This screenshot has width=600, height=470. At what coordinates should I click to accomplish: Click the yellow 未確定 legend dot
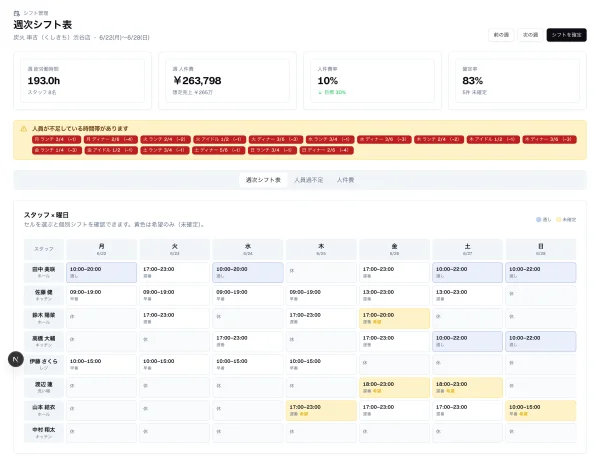(559, 220)
